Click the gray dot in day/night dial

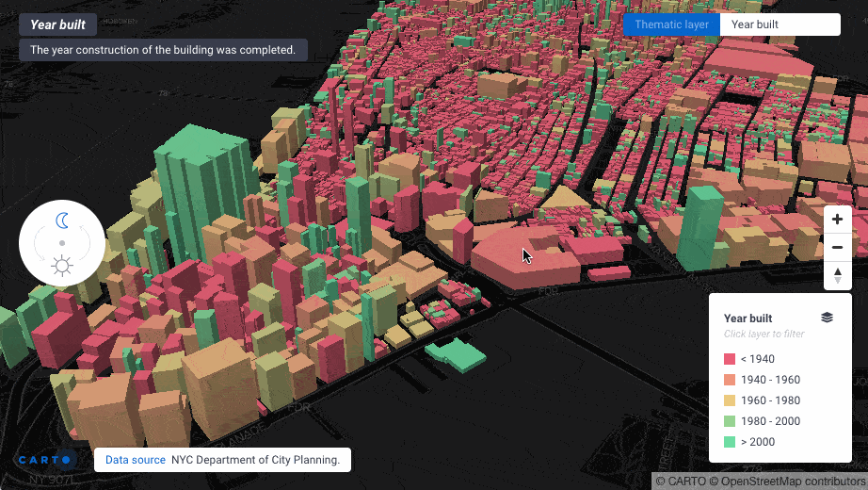point(62,243)
